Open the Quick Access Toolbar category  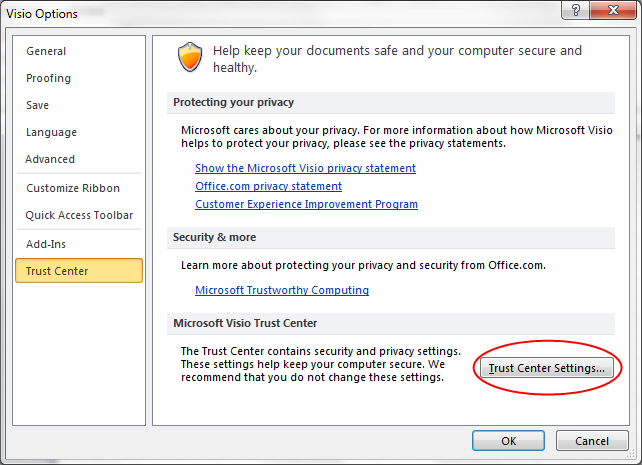(x=79, y=215)
